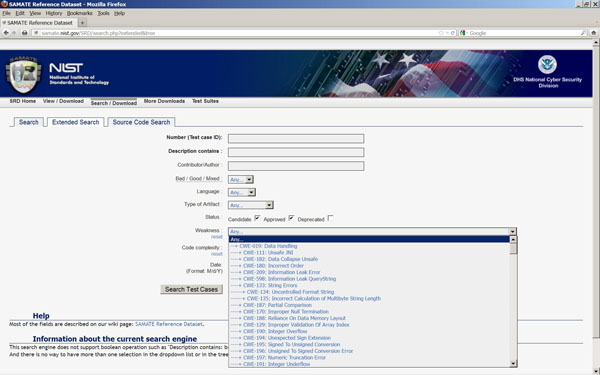Switch to the Search tab
The width and height of the screenshot is (600, 375).
click(x=29, y=122)
